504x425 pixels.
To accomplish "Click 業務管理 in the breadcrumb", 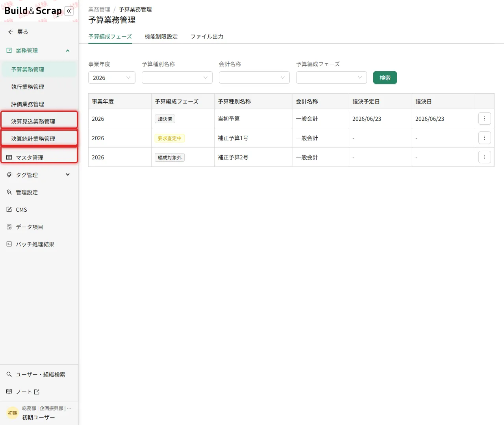I will [x=99, y=9].
